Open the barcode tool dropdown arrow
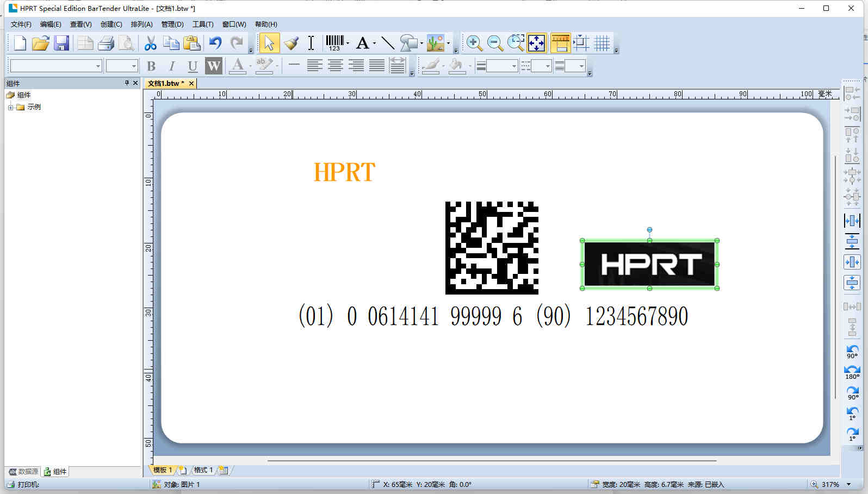The height and width of the screenshot is (494, 868). click(x=348, y=43)
